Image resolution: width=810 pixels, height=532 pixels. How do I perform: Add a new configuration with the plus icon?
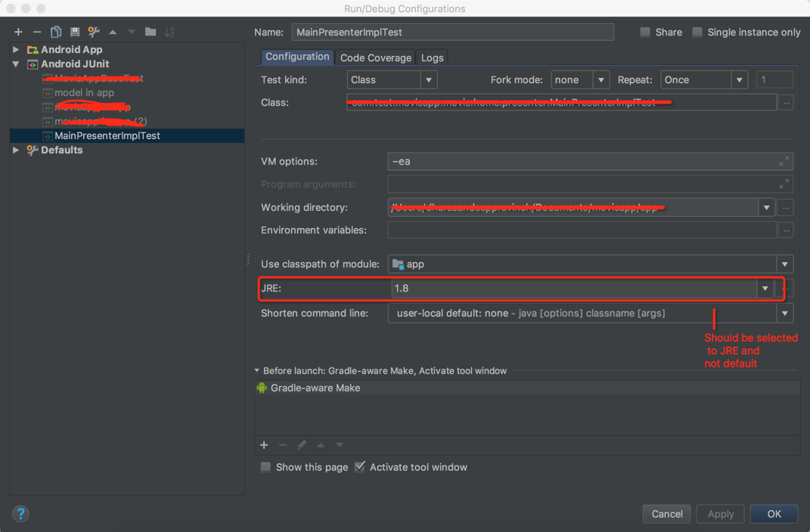click(x=18, y=32)
